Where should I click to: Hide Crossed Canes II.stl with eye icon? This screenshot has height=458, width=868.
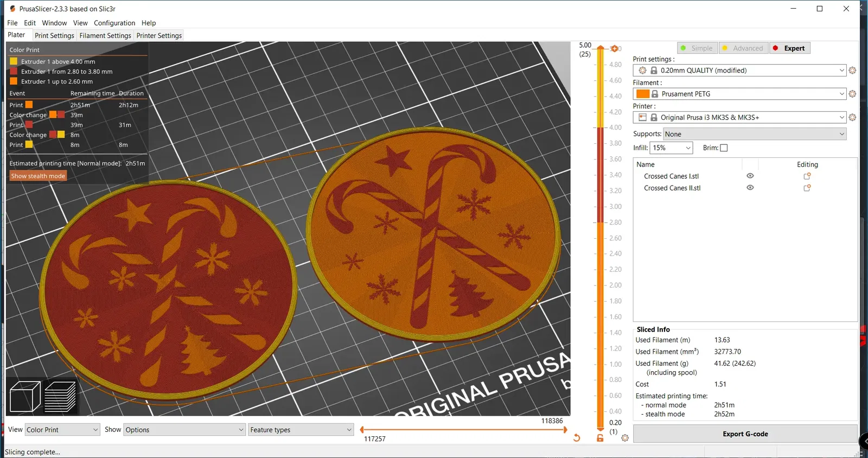pos(750,188)
